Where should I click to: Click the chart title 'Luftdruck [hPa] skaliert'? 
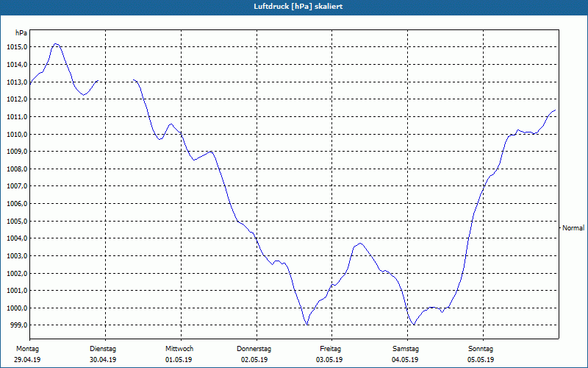click(x=298, y=7)
